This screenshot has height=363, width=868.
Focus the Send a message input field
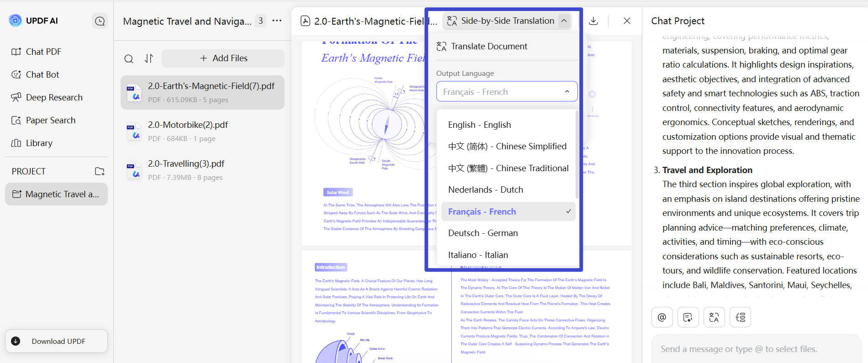(756, 349)
